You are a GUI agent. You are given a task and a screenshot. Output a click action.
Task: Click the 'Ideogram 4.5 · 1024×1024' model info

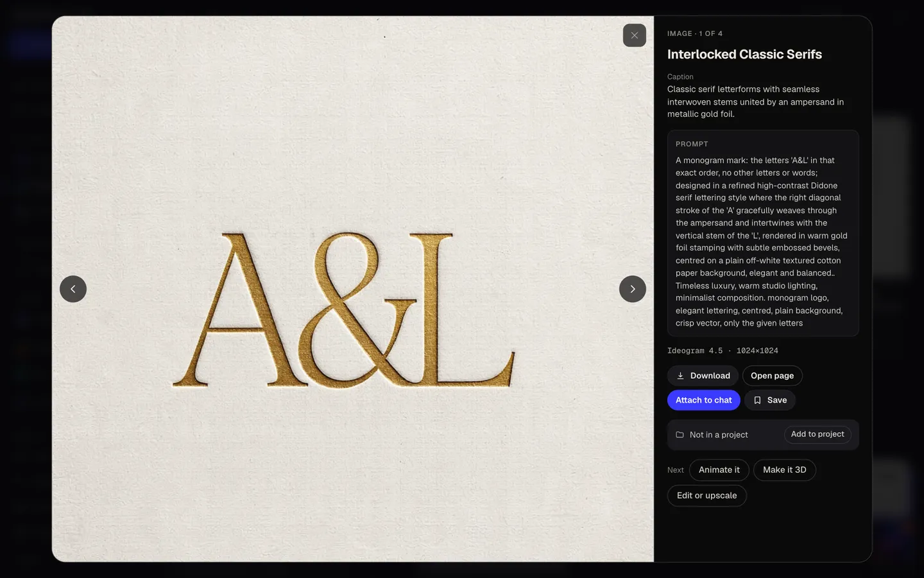[723, 351]
